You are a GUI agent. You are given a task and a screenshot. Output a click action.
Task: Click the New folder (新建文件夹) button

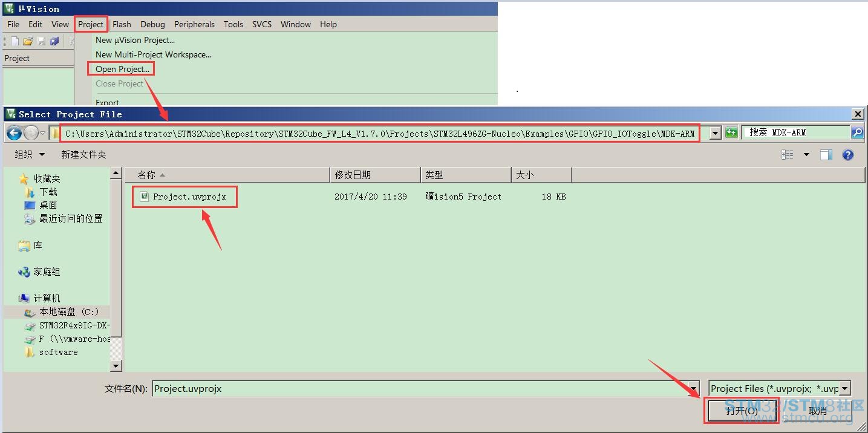click(83, 155)
